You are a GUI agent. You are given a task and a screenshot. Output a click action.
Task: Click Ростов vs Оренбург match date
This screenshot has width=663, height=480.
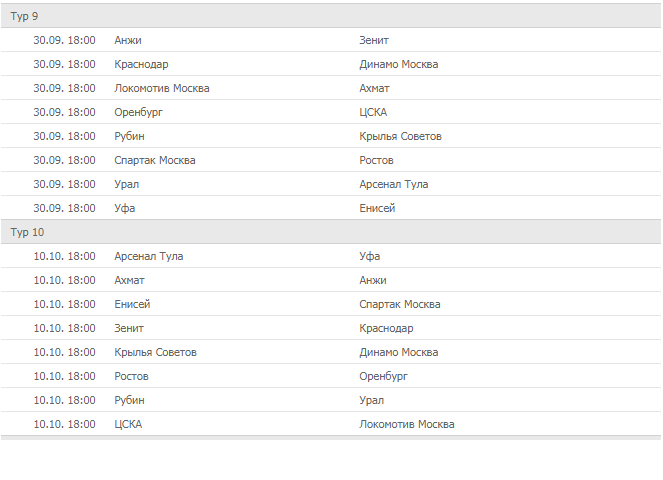tap(64, 376)
